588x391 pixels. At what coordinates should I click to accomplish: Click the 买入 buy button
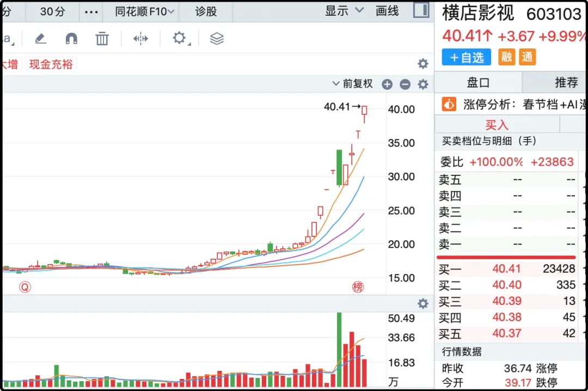coord(497,125)
